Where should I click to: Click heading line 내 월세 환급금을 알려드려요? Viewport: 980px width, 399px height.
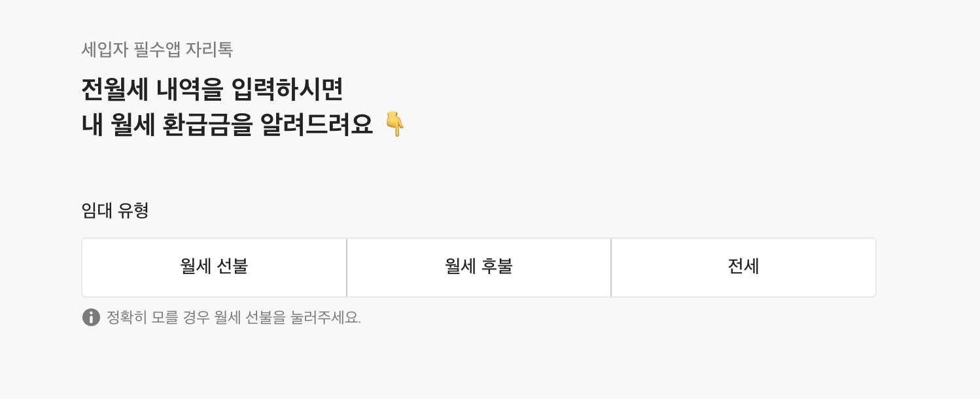click(x=227, y=124)
